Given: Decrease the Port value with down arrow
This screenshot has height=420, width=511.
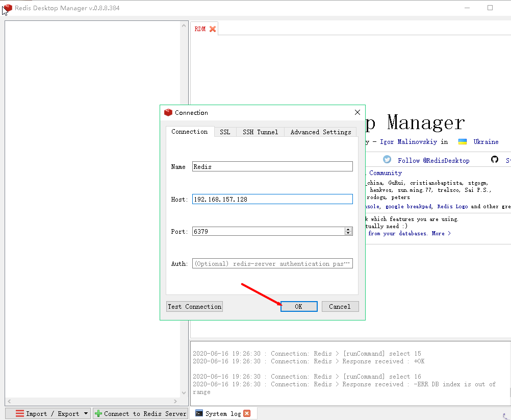Looking at the screenshot, I should pyautogui.click(x=348, y=233).
